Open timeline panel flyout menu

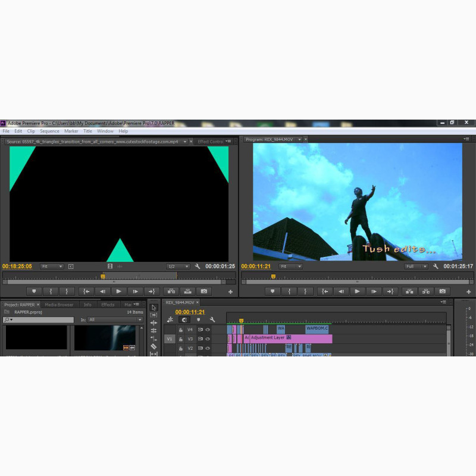[x=443, y=302]
